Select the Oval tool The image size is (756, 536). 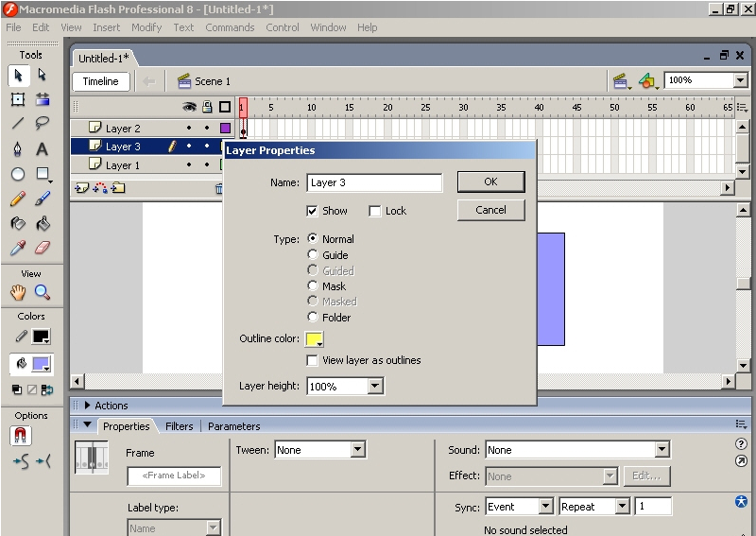(18, 174)
